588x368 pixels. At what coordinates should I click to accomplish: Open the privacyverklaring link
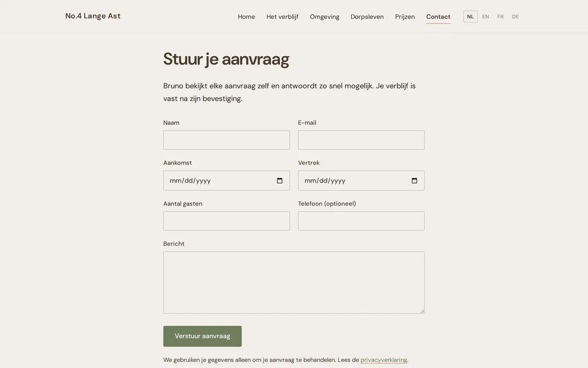pyautogui.click(x=384, y=360)
